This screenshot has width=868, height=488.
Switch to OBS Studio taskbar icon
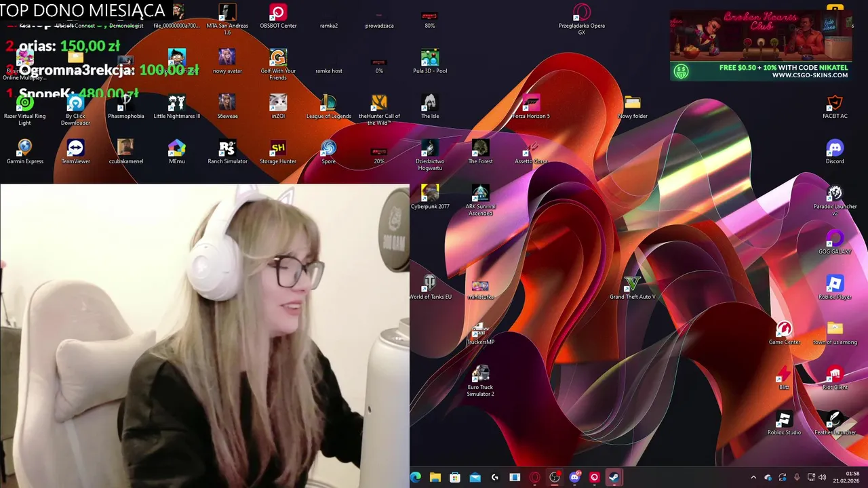(555, 477)
